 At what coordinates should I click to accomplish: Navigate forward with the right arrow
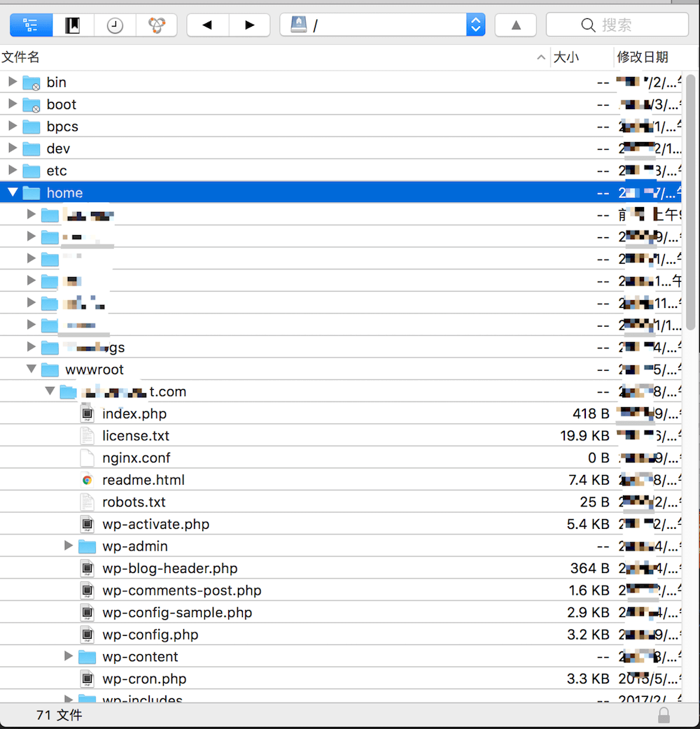tap(249, 25)
